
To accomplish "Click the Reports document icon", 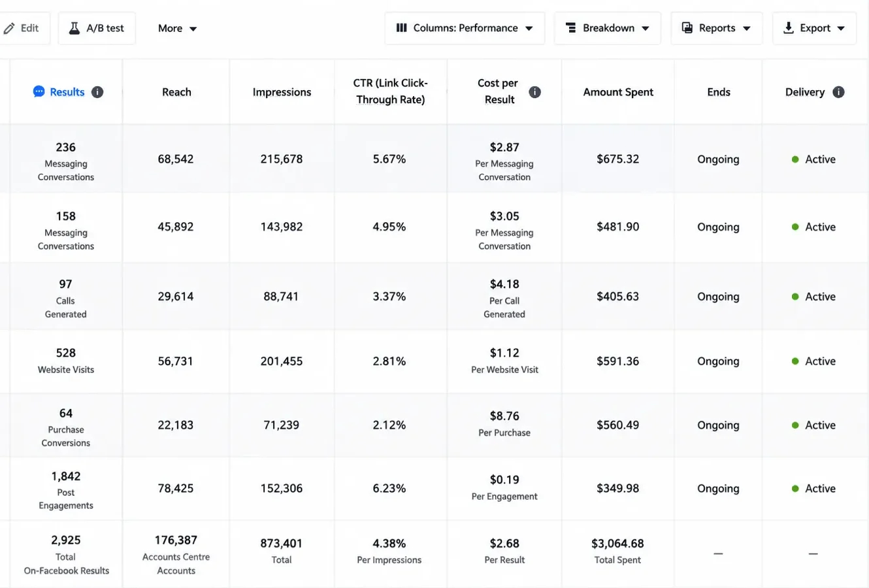I will [687, 28].
